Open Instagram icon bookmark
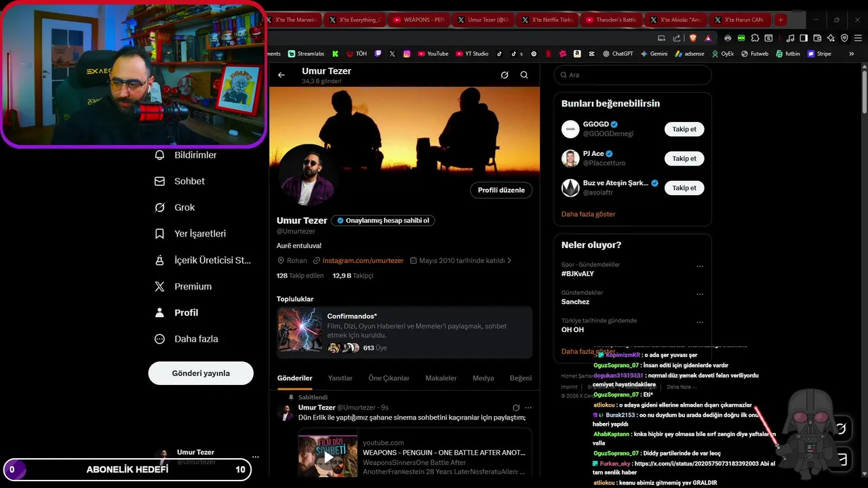868x488 pixels. [407, 54]
